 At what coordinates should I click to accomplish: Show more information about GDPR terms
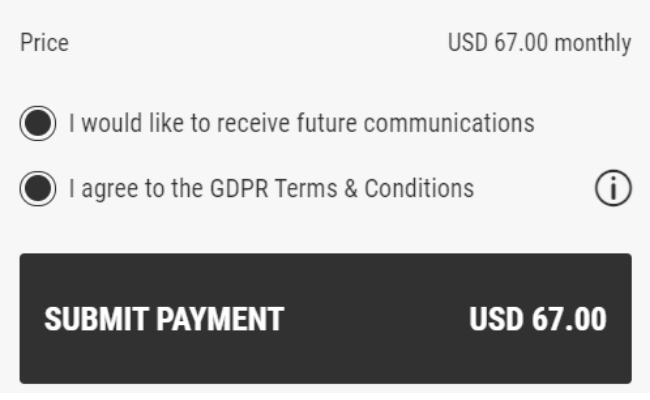click(x=613, y=188)
